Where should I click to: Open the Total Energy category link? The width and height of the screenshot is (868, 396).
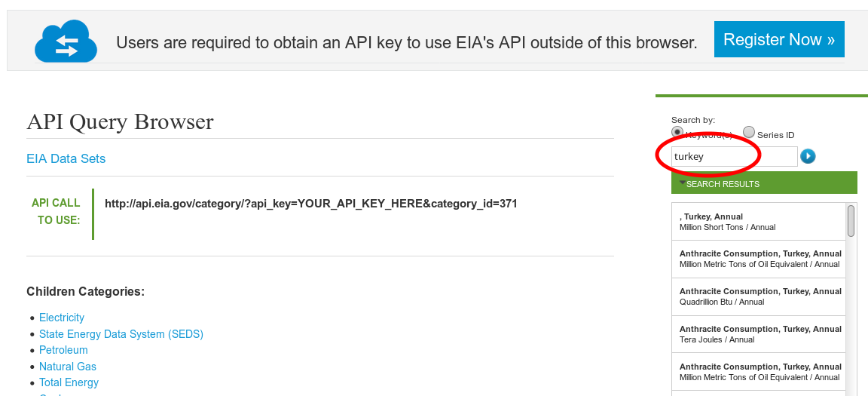pos(69,382)
